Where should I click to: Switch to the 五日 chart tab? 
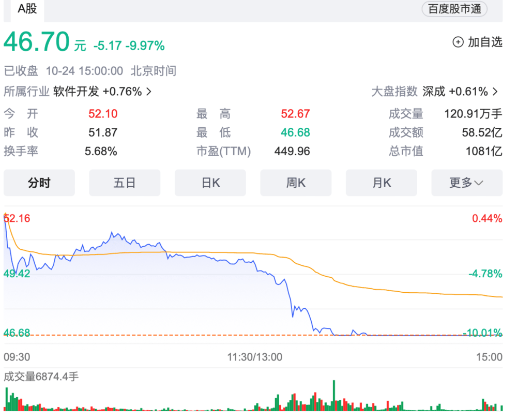[x=125, y=183]
